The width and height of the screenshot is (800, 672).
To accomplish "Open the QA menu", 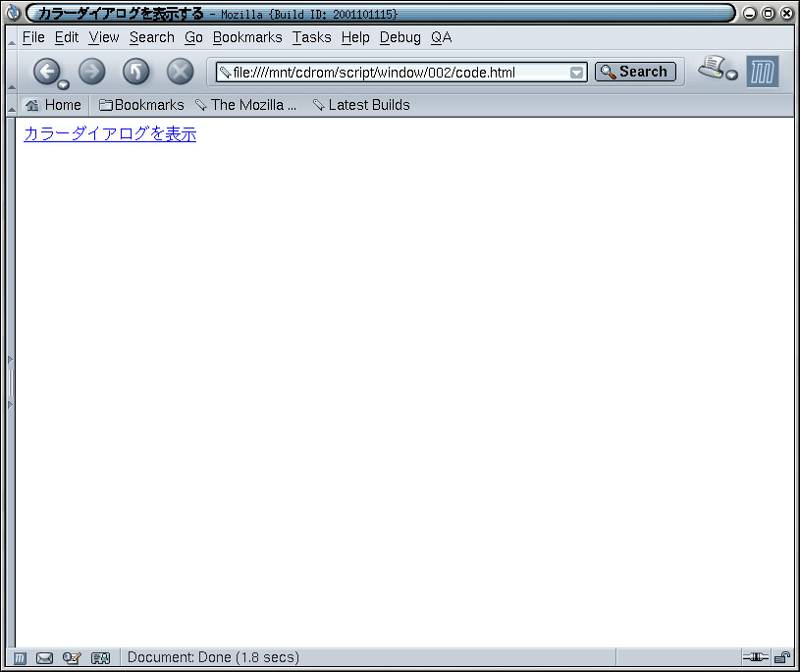I will [441, 37].
